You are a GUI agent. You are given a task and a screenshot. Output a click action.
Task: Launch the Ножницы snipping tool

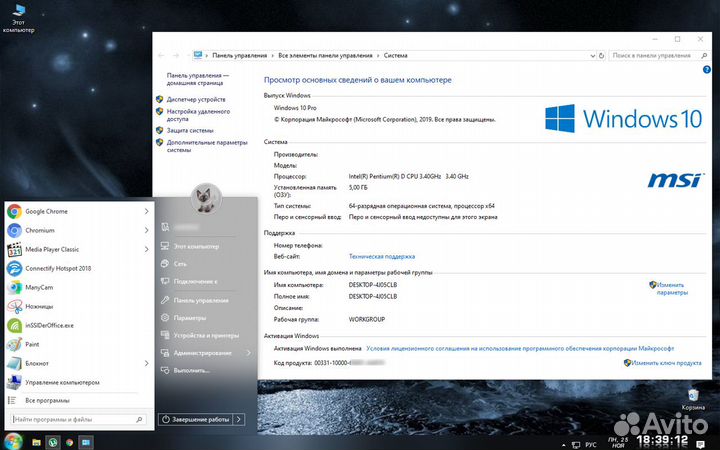point(78,306)
